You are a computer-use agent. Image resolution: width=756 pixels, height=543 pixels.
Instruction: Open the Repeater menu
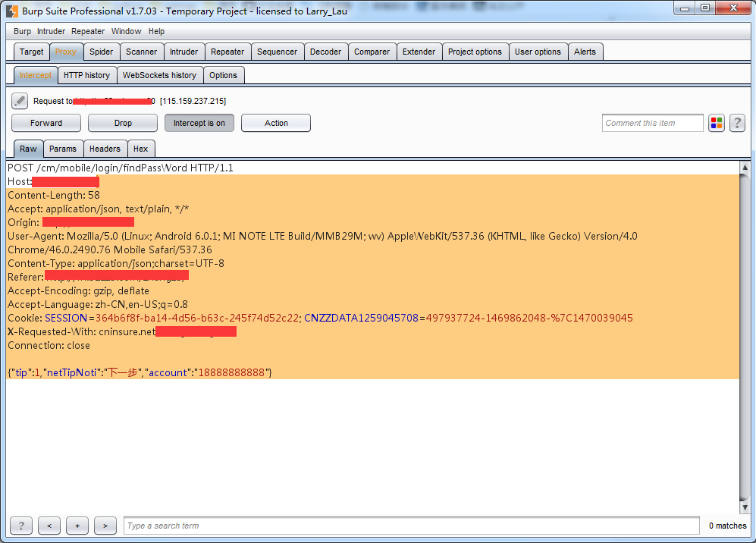pos(88,31)
